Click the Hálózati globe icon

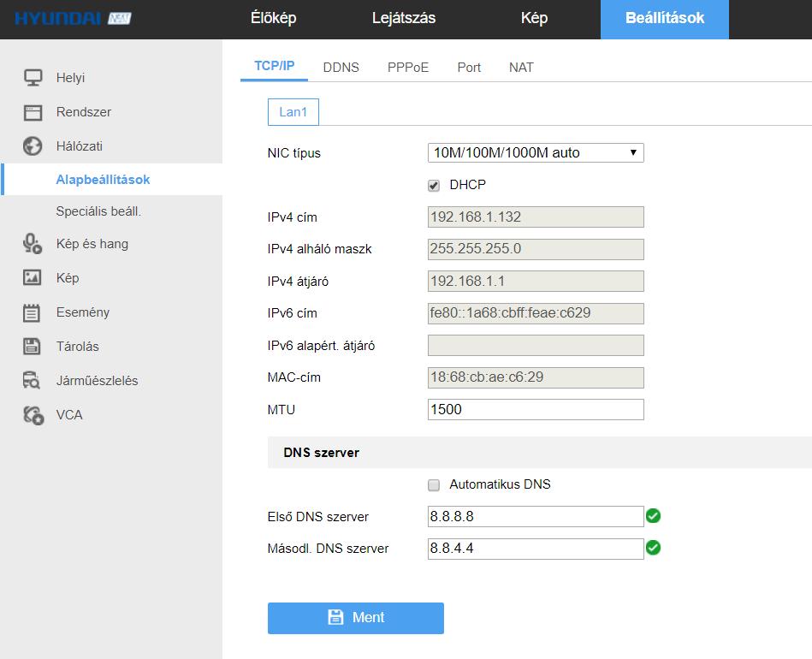click(33, 146)
